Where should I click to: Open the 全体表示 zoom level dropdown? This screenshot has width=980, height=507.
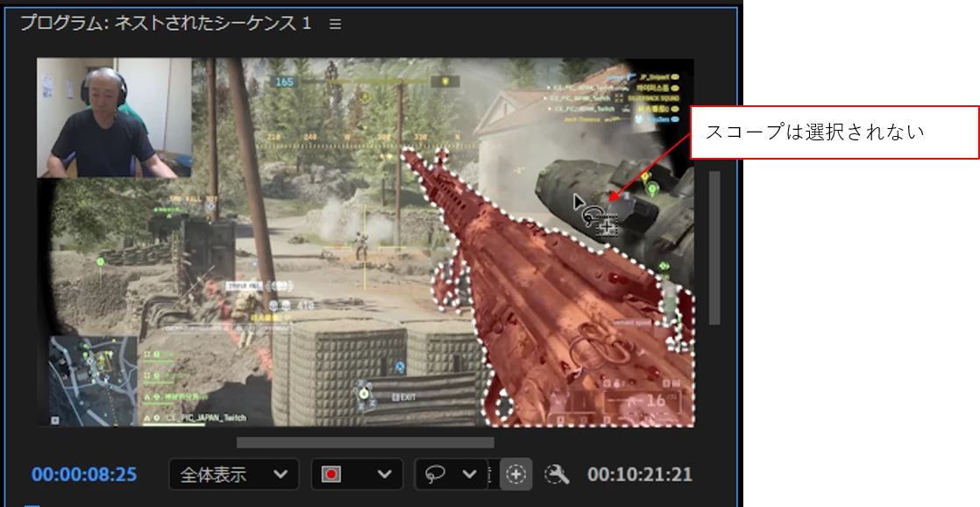click(234, 475)
